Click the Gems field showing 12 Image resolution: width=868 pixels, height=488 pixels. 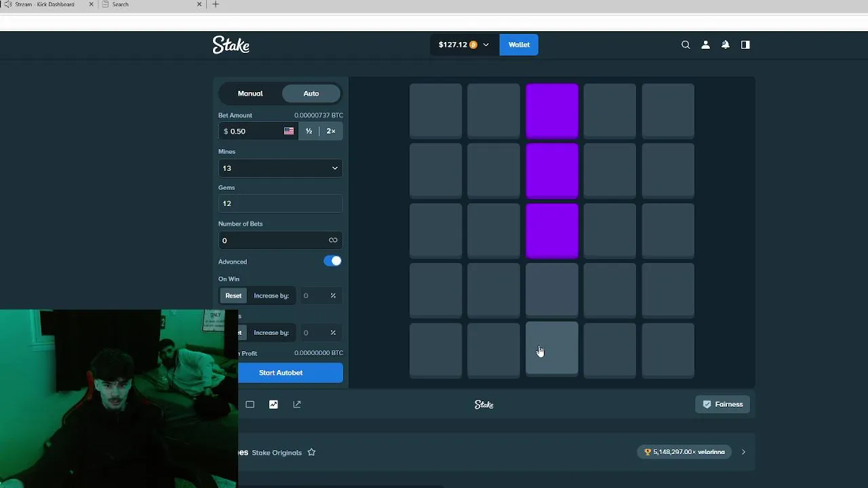pyautogui.click(x=280, y=203)
